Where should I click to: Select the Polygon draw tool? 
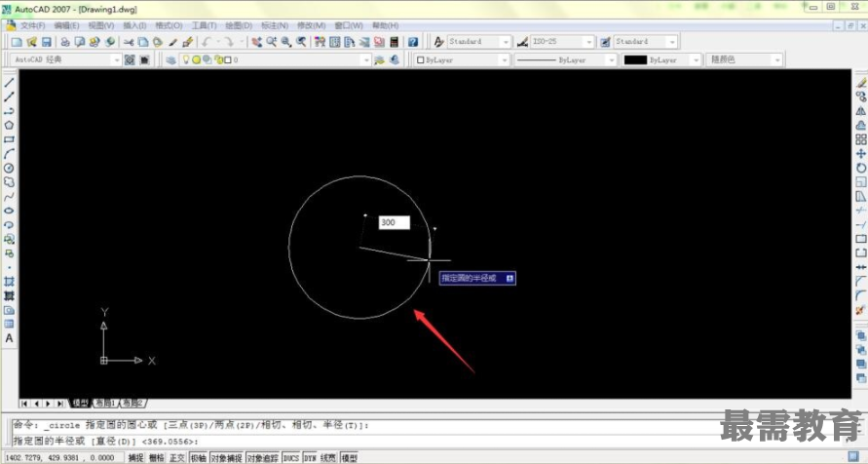(x=9, y=125)
